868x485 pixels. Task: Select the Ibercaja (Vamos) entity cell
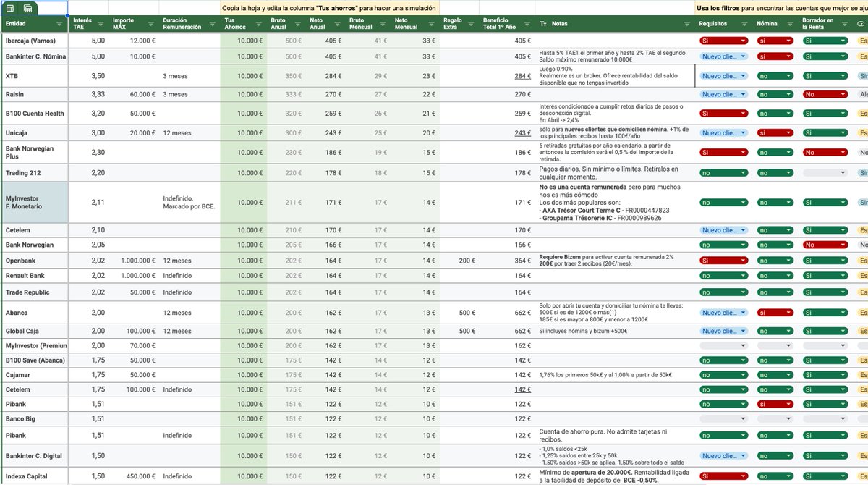point(34,41)
